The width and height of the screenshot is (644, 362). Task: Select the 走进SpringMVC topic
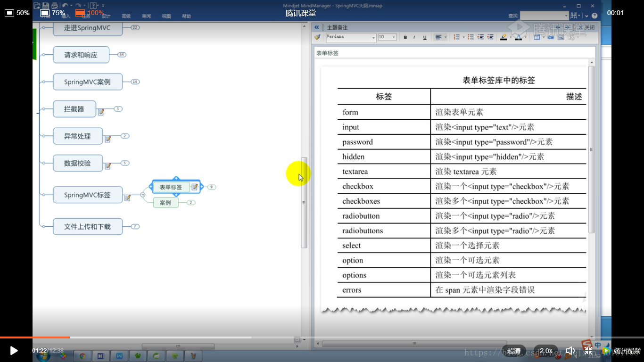[87, 28]
